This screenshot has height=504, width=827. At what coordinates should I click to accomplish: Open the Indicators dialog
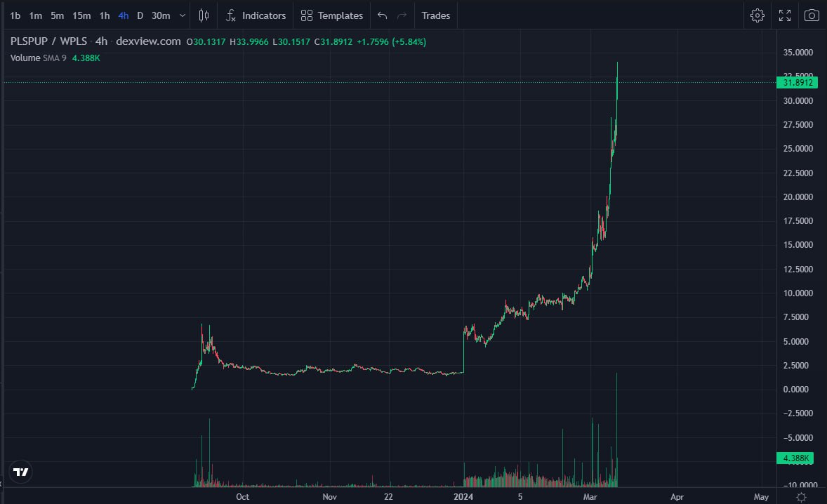point(256,15)
